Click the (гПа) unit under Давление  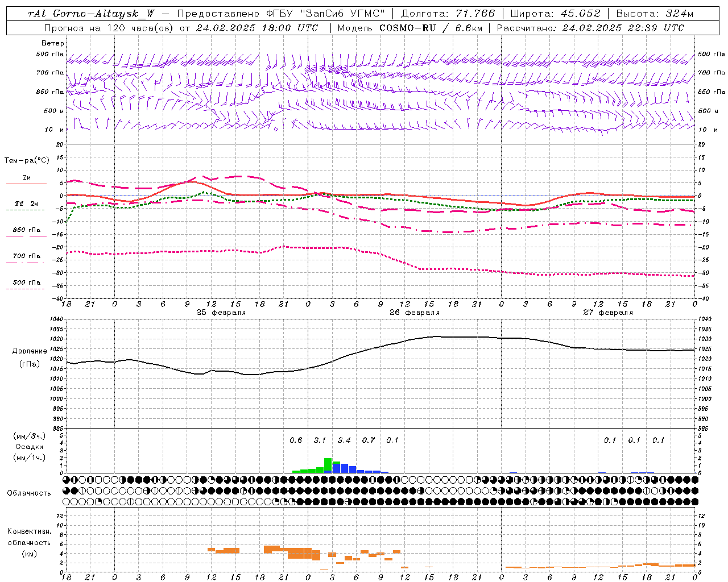30,364
